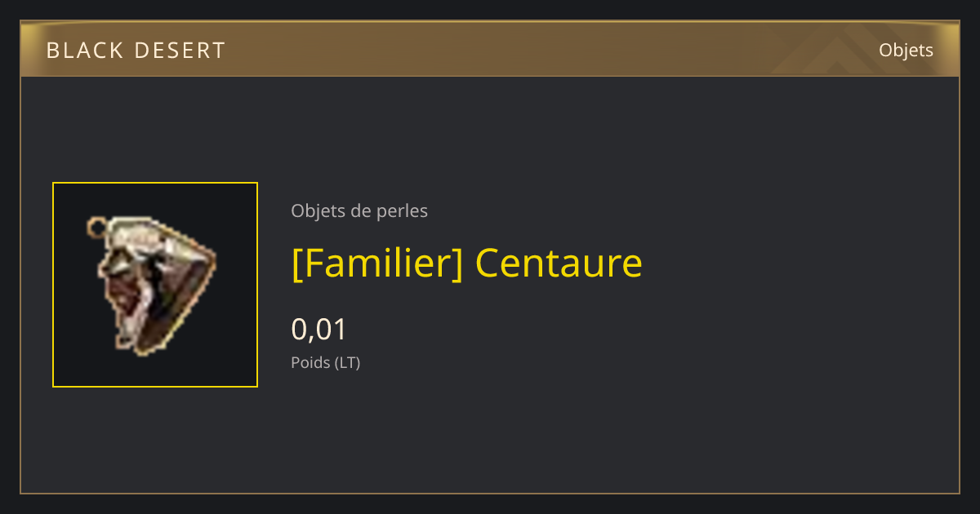Image resolution: width=980 pixels, height=514 pixels.
Task: Click the (LT) unit text
Action: point(347,362)
